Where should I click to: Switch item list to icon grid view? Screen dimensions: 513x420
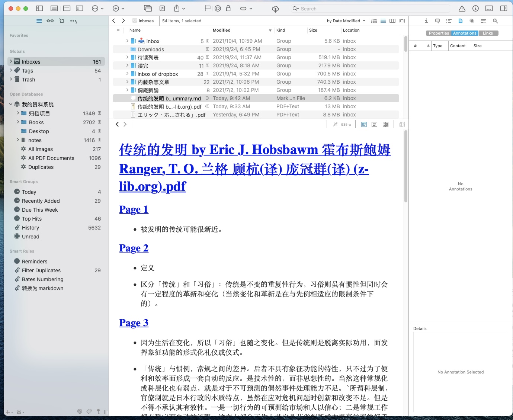[x=374, y=21]
